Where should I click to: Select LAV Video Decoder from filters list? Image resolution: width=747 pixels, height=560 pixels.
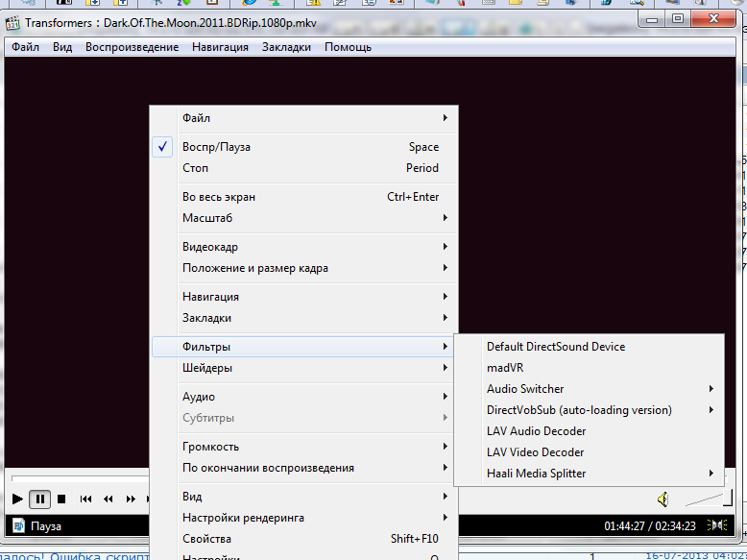(x=535, y=452)
